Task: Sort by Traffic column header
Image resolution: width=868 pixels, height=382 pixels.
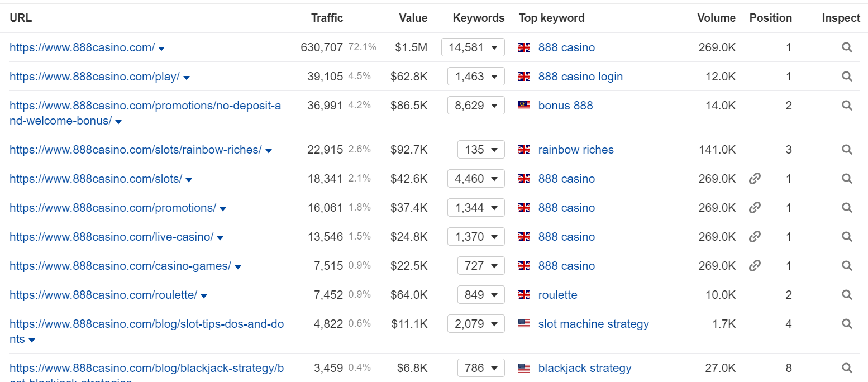Action: [x=327, y=18]
